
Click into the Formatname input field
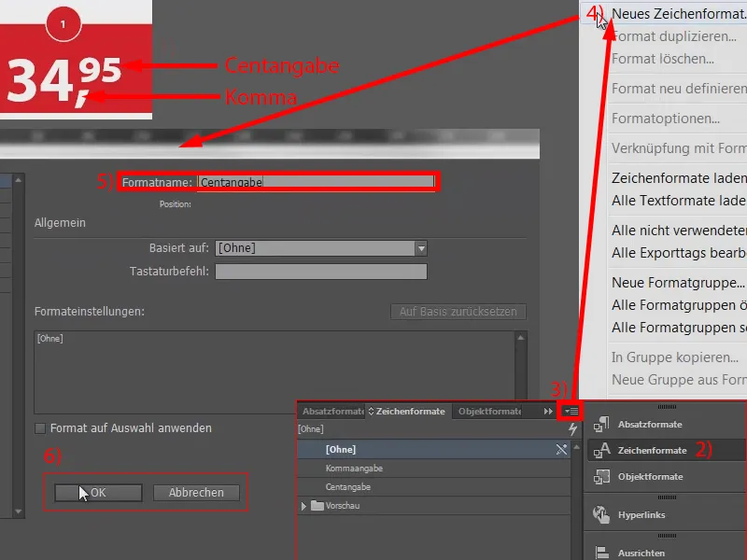[316, 182]
